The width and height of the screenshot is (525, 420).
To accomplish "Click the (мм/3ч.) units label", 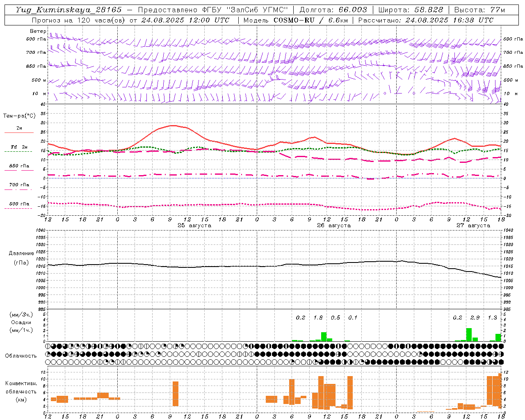I will pyautogui.click(x=21, y=315).
